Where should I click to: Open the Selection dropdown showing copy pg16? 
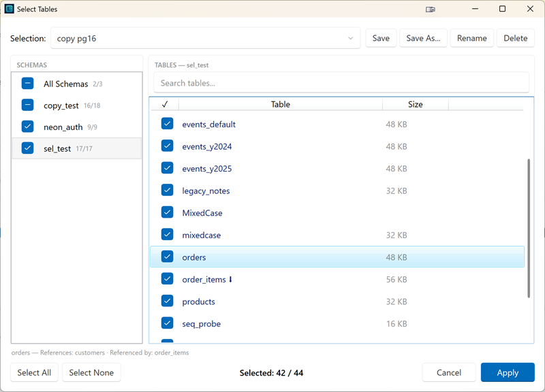(206, 38)
